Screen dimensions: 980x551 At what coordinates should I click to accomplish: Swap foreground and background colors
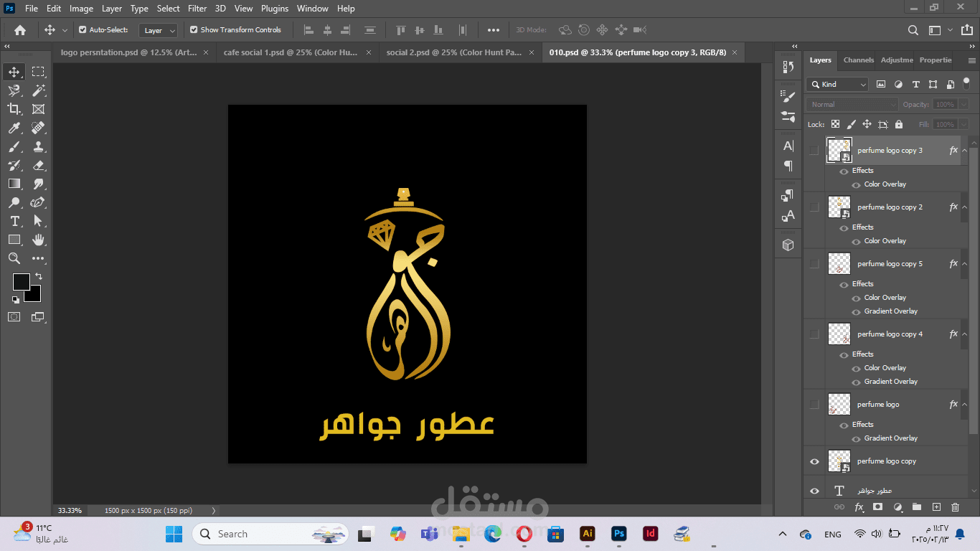click(x=39, y=276)
